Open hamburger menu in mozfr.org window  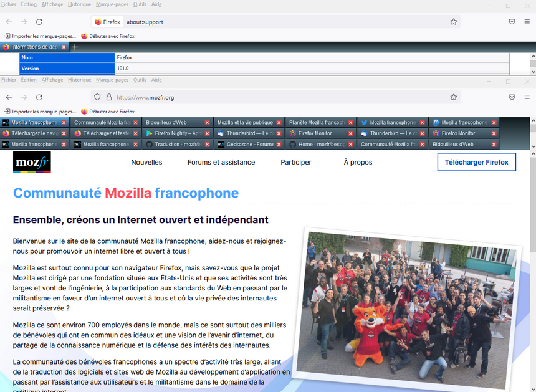coord(527,97)
